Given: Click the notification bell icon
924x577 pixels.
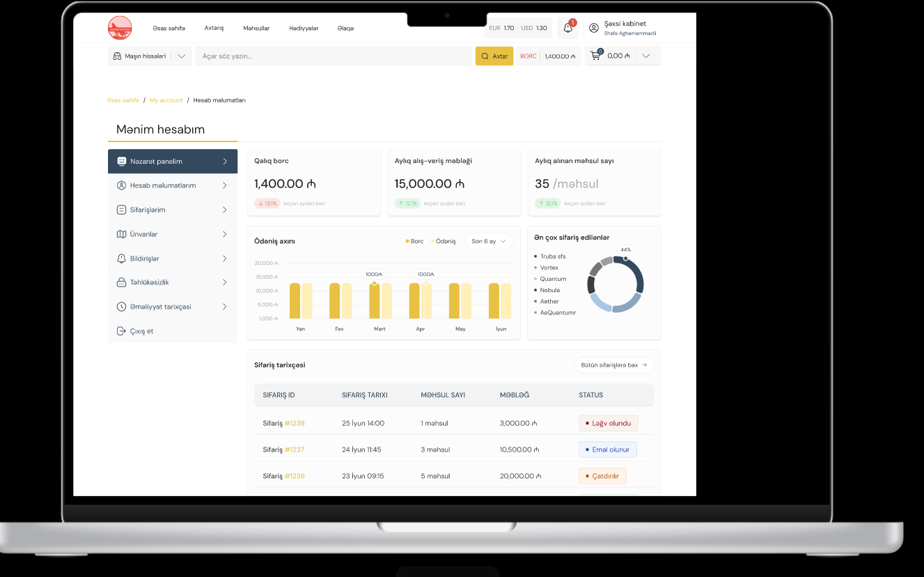Looking at the screenshot, I should click(567, 28).
